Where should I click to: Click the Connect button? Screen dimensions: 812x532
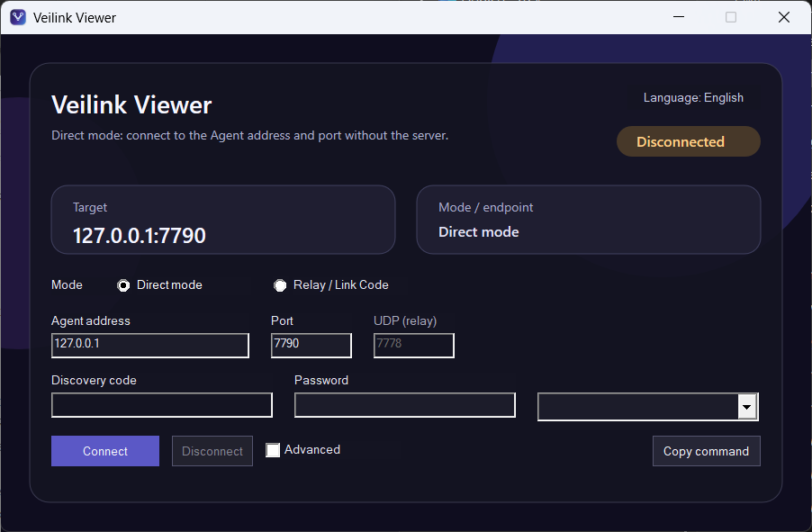[105, 451]
